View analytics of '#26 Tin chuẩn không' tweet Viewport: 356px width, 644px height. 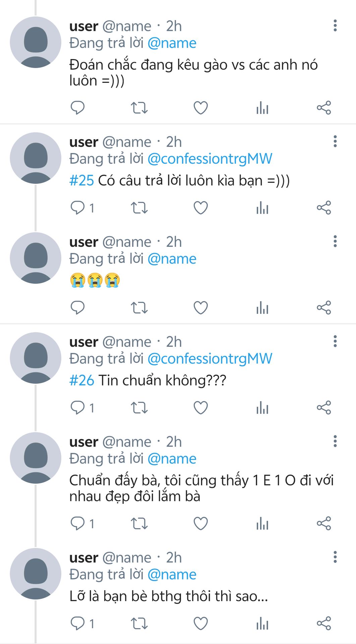pyautogui.click(x=262, y=408)
